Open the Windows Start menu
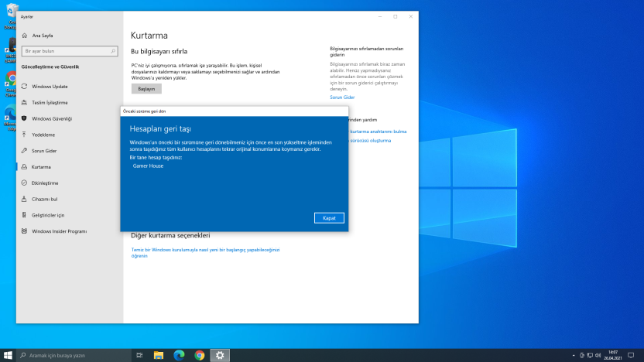The height and width of the screenshot is (362, 644). click(8, 356)
